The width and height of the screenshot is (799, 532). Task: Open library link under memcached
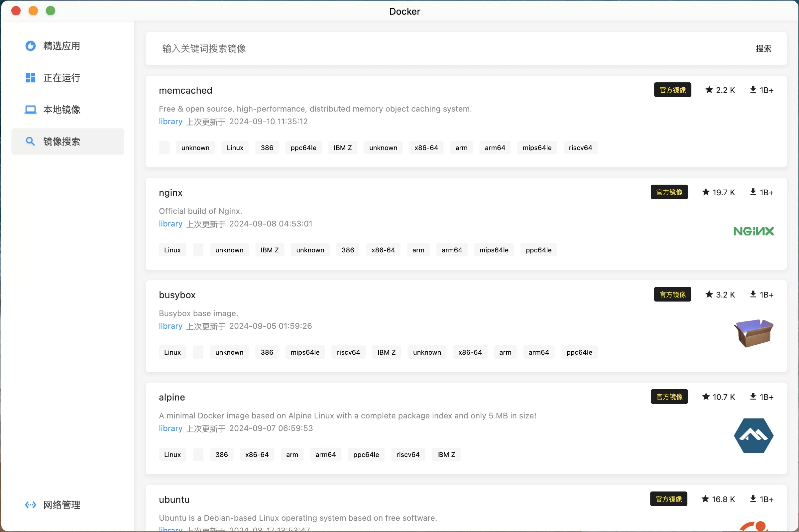point(171,122)
